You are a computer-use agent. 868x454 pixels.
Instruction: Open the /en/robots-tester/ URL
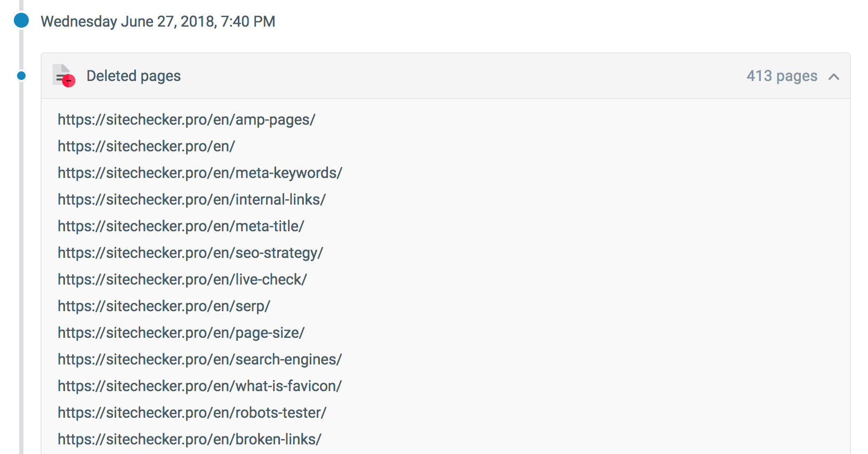[x=192, y=413]
